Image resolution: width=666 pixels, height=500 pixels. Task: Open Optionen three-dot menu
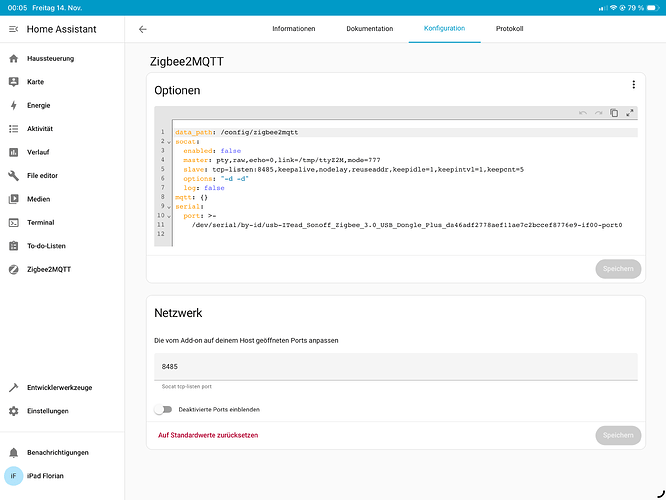point(633,85)
